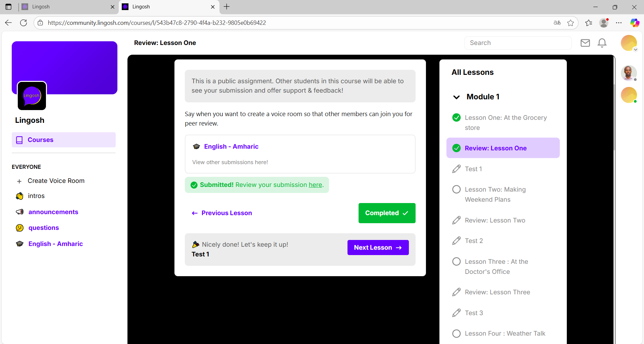Open the Favorites list icon
Image resolution: width=644 pixels, height=344 pixels.
coord(589,23)
